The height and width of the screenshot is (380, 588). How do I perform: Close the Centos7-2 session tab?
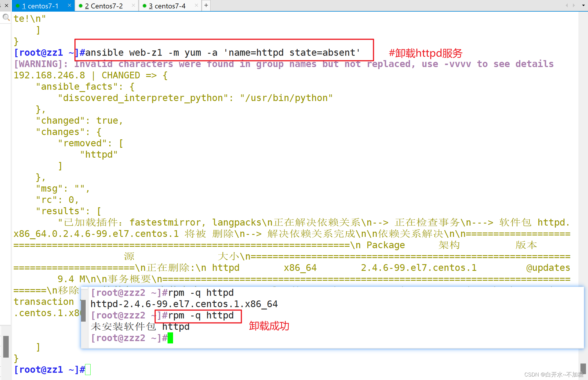click(133, 6)
